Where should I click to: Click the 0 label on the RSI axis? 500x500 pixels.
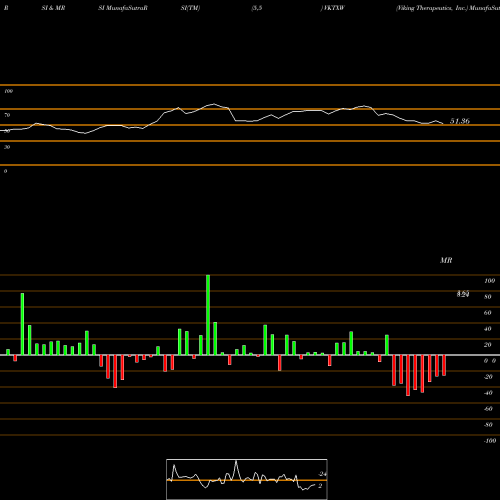[x=6, y=171]
